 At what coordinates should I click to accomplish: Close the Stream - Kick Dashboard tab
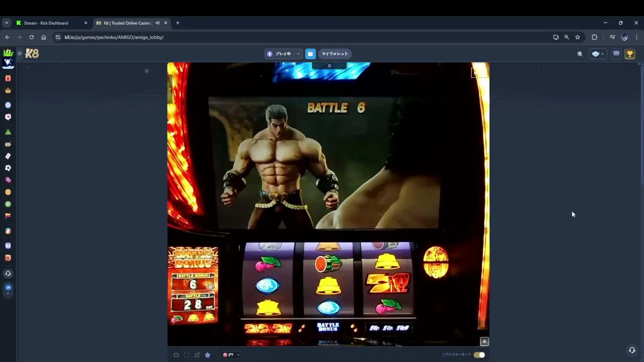[86, 23]
